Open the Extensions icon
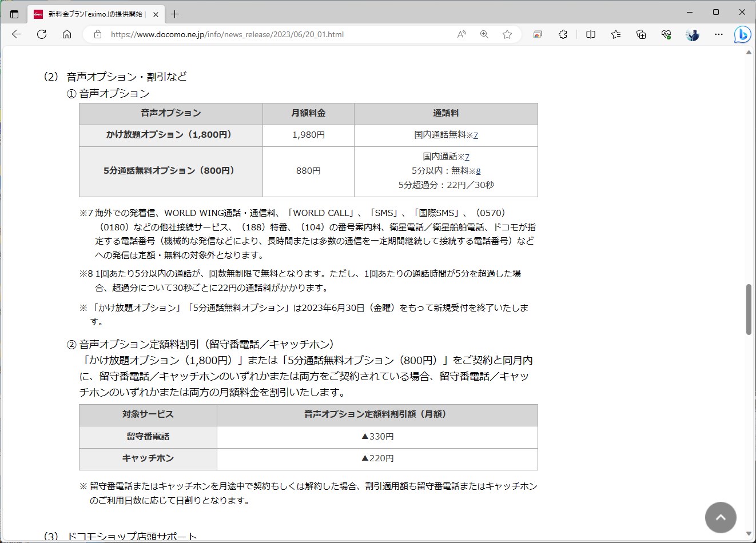 (x=563, y=34)
